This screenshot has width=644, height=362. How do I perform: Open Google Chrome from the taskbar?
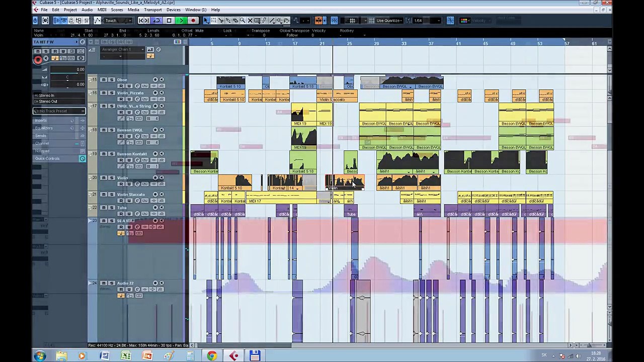coord(212,356)
